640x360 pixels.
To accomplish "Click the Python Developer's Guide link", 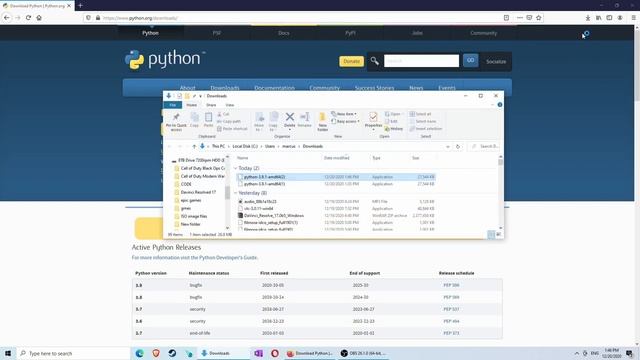I will [228, 258].
